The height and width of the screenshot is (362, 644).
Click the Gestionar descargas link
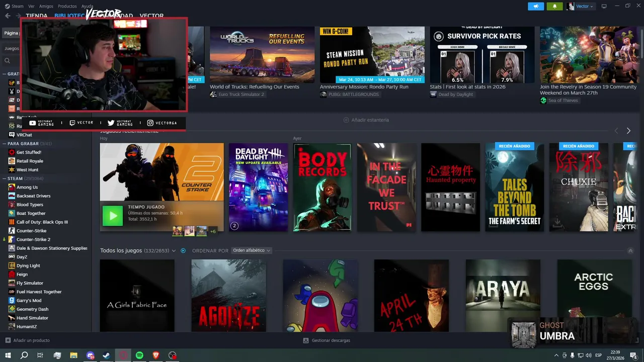(327, 340)
